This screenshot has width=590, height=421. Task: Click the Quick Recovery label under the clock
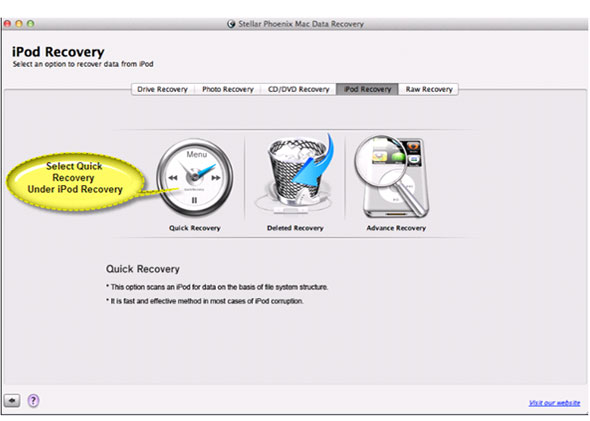195,228
